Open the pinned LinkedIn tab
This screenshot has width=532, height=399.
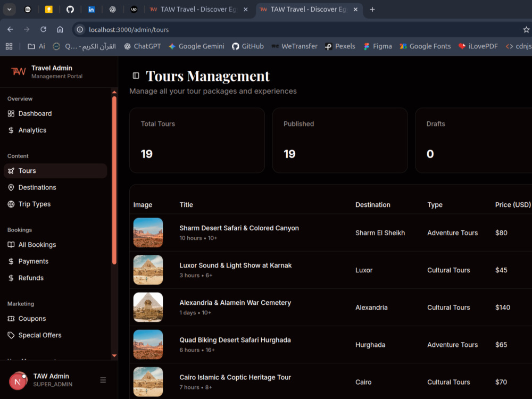[92, 10]
